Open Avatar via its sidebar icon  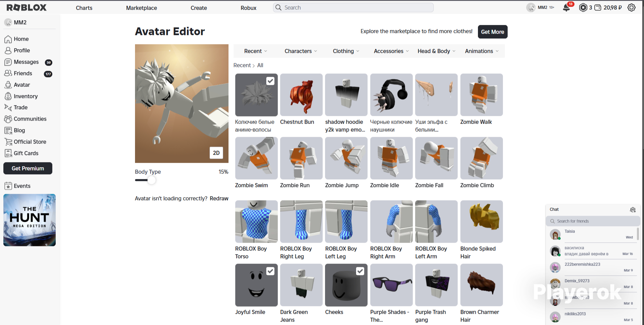coord(8,85)
